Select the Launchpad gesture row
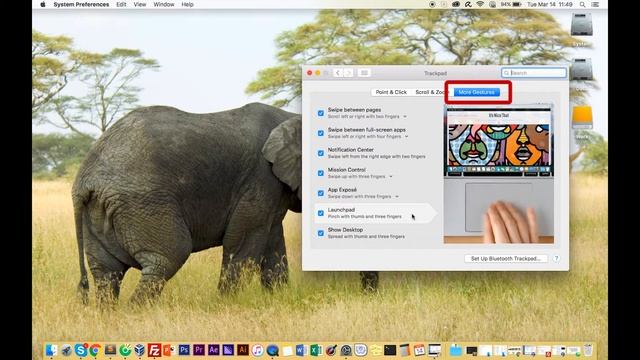 click(x=375, y=213)
